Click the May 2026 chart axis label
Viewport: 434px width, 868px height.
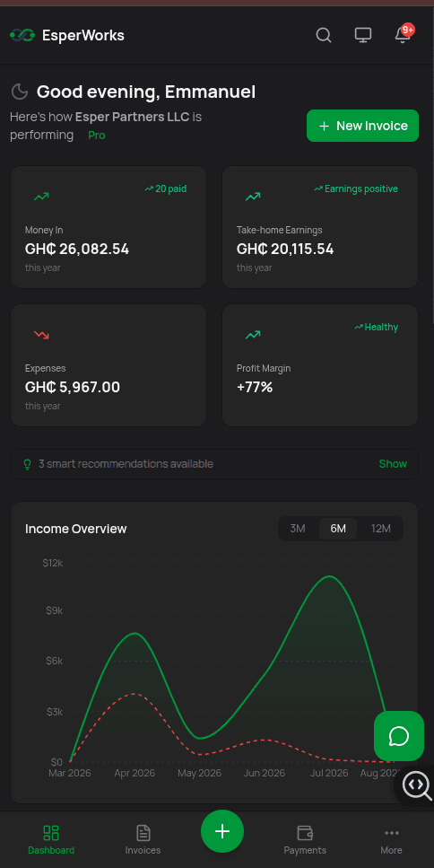point(199,773)
